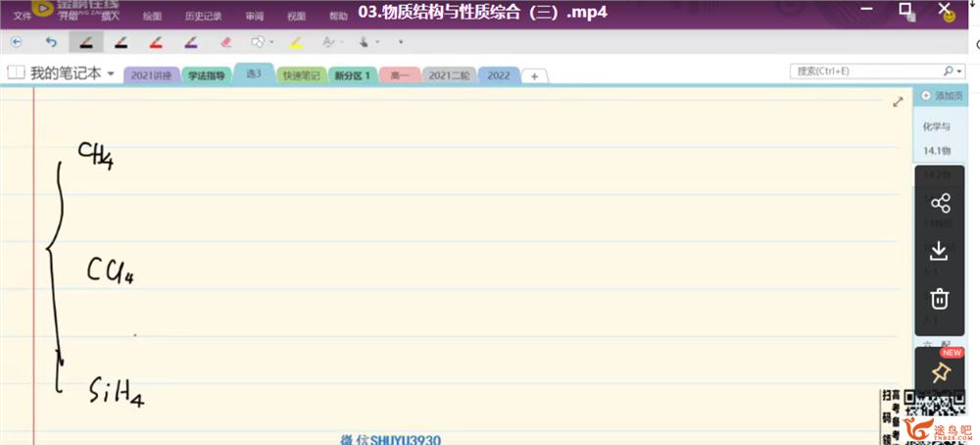Click the search magnifier icon

tap(948, 72)
